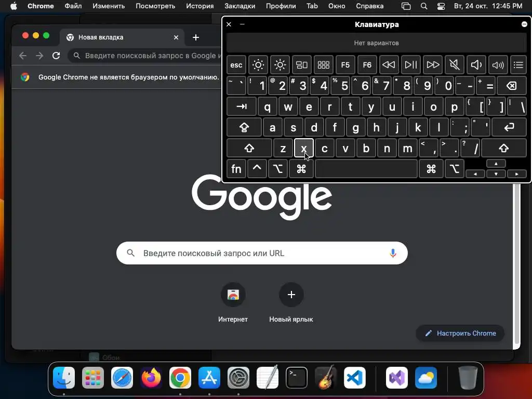Open Terminal from the Dock
The image size is (532, 399).
click(x=297, y=378)
